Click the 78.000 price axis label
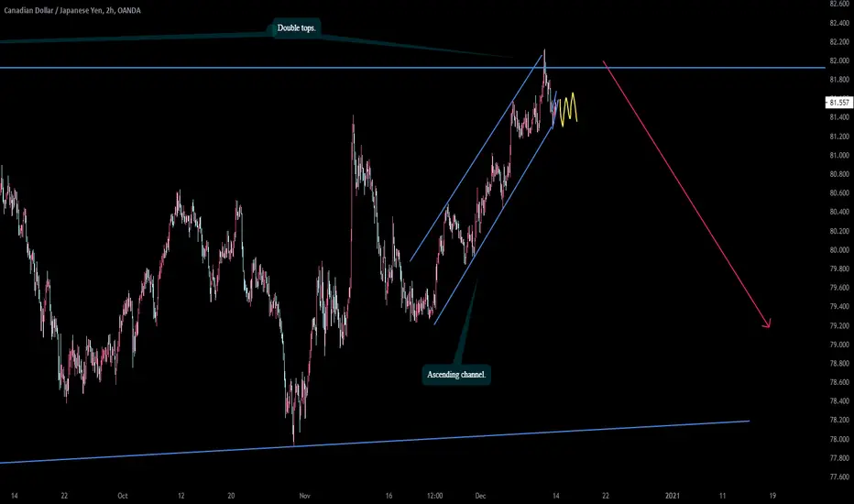854x504 pixels. click(839, 439)
